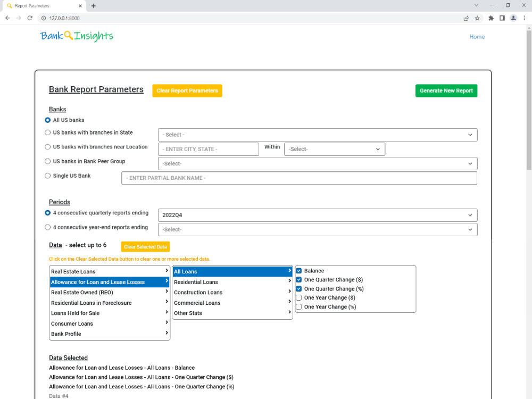532x399 pixels.
Task: Click the selected data row ending 'One Quarter Change ($)'
Action: [x=141, y=377]
